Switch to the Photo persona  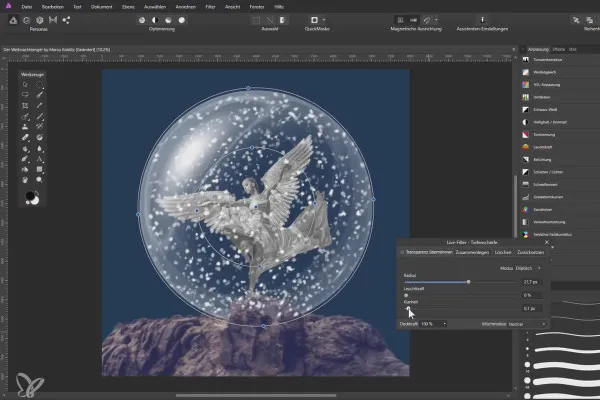pos(13,20)
